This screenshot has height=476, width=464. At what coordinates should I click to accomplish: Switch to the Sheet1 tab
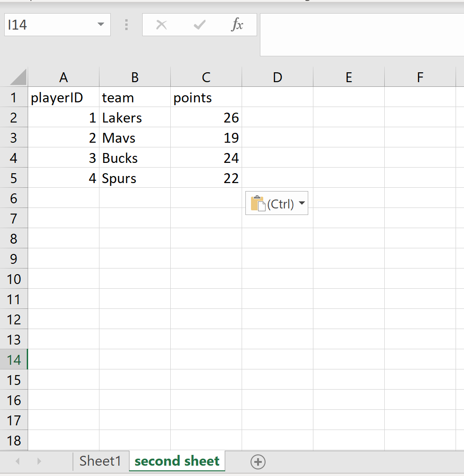point(100,461)
